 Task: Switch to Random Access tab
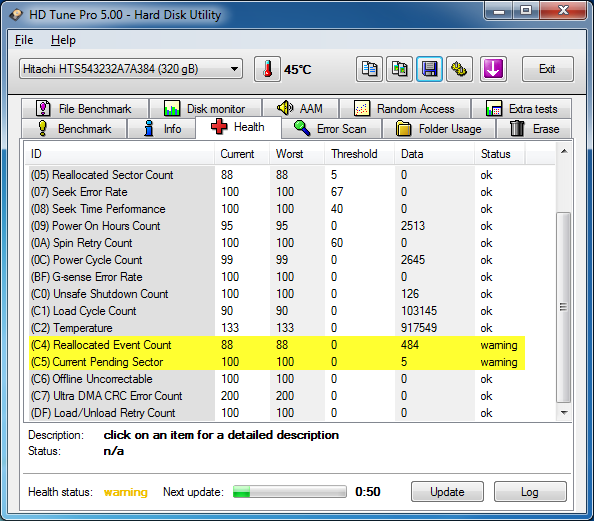[x=405, y=108]
